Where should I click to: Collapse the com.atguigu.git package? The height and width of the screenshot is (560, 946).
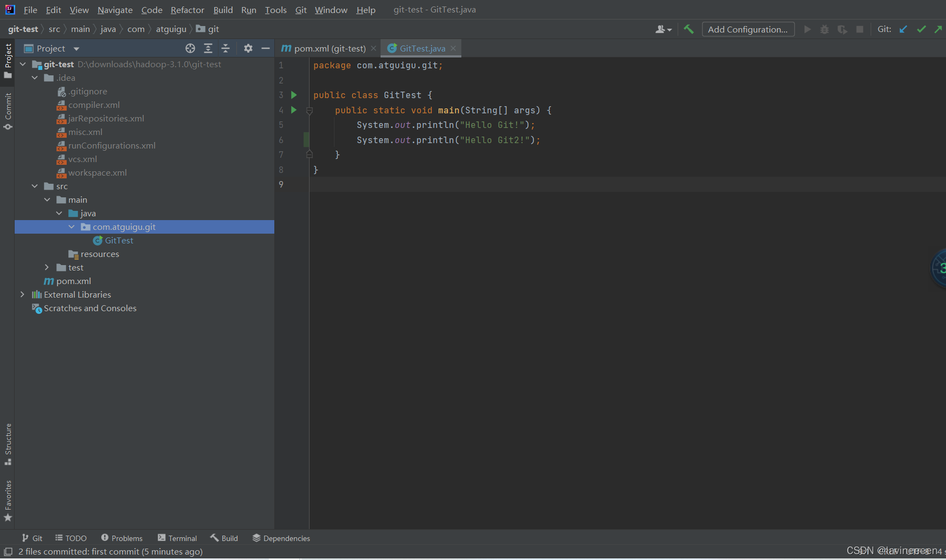click(72, 227)
